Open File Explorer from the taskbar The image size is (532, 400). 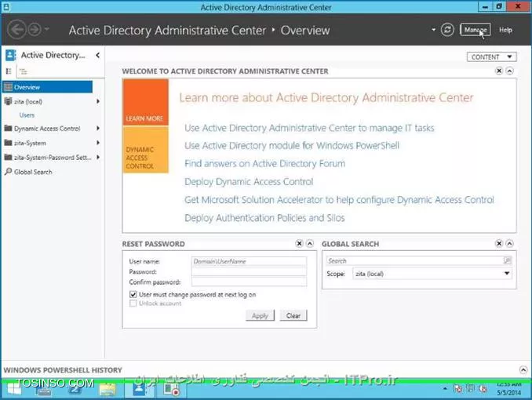[107, 389]
